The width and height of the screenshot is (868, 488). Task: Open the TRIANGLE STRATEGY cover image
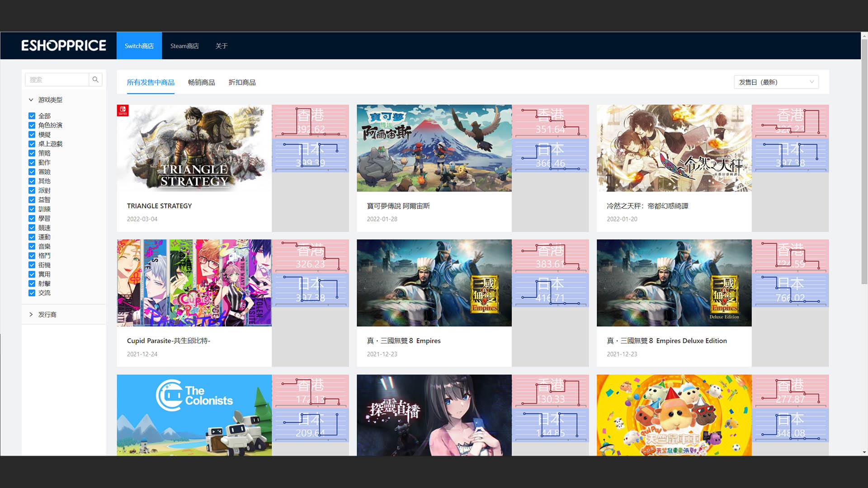point(194,148)
